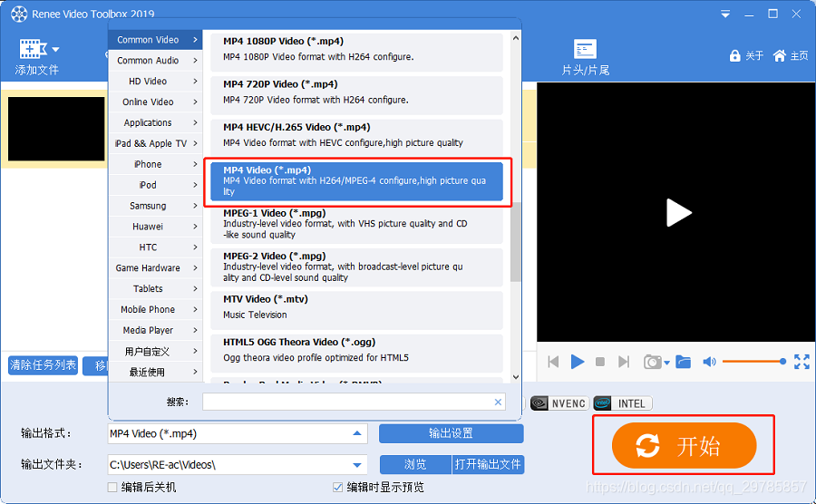Open the Applications category
The image size is (816, 504).
(156, 122)
